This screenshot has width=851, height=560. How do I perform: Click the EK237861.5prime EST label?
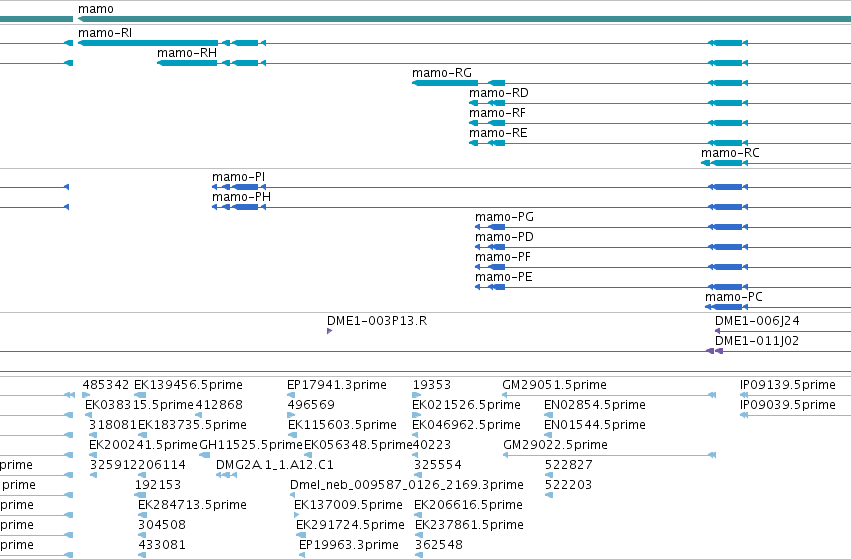pos(469,526)
